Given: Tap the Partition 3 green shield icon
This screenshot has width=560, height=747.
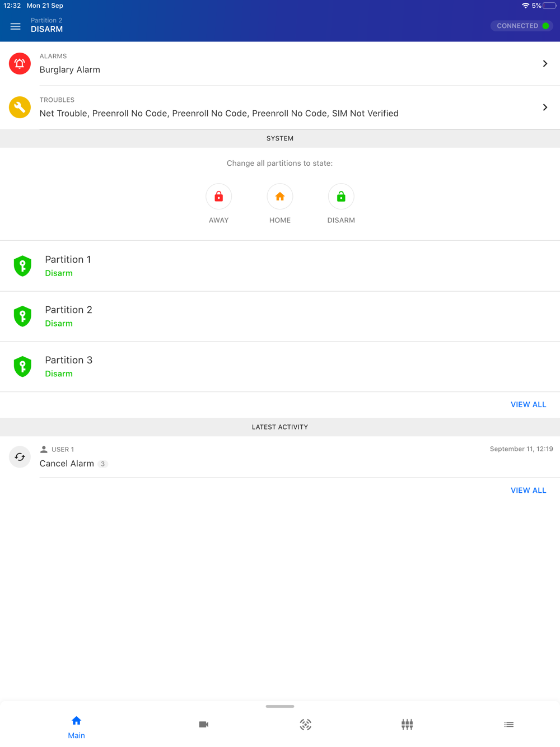Looking at the screenshot, I should [22, 367].
